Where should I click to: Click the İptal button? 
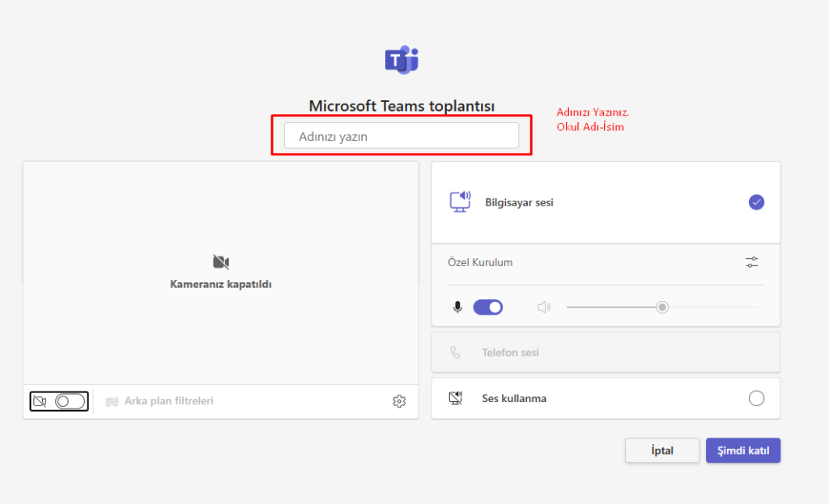click(662, 450)
